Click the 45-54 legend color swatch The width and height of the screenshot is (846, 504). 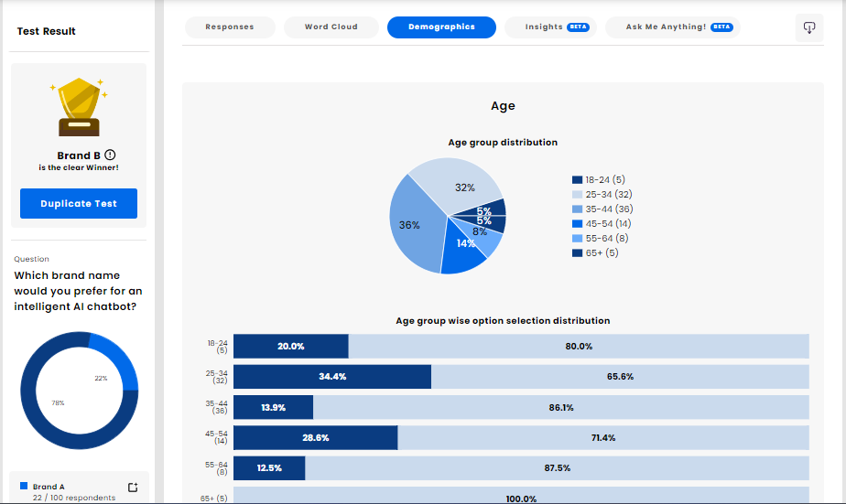tap(577, 224)
